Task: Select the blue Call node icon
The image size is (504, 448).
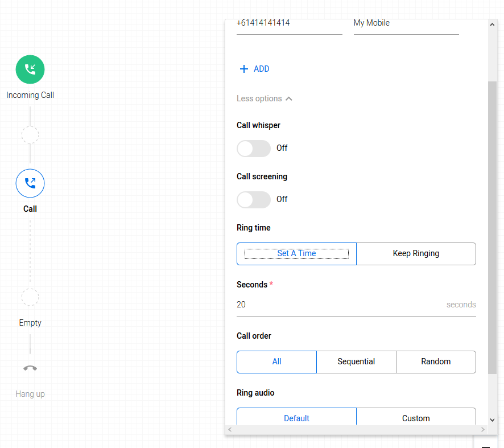Action: tap(30, 183)
